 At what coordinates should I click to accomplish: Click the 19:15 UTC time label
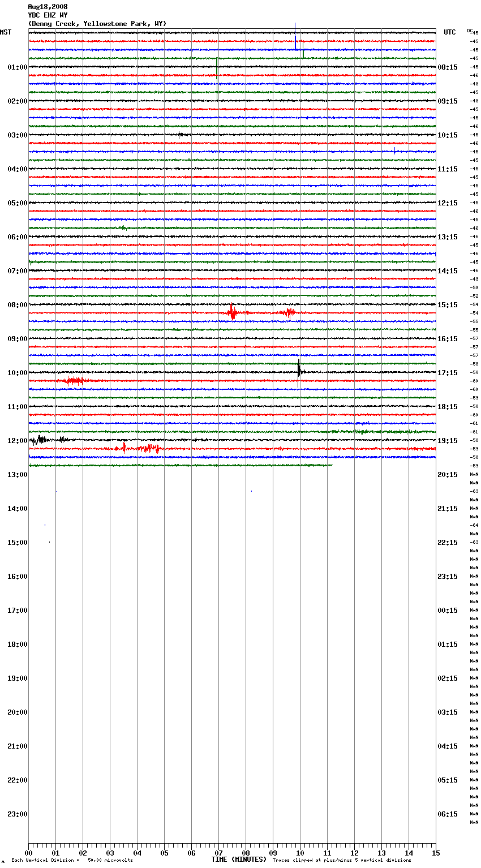tap(448, 441)
